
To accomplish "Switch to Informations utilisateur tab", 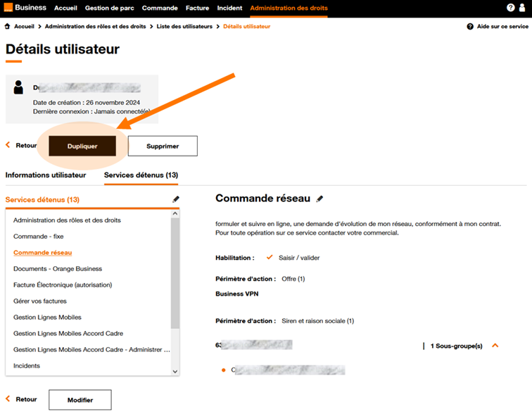I will pos(46,175).
